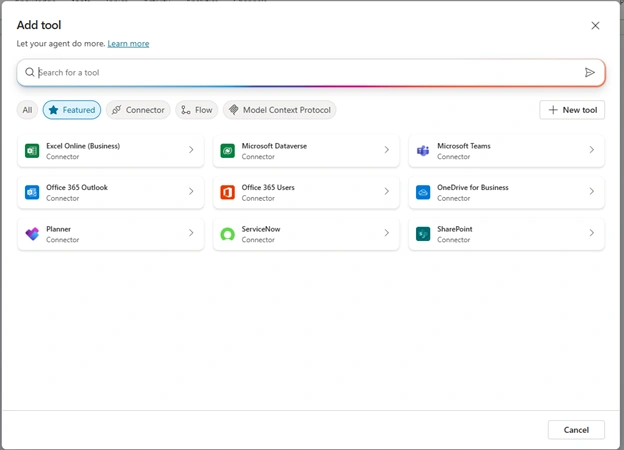Click the Microsoft Dataverse title text
624x450 pixels.
pyautogui.click(x=274, y=146)
